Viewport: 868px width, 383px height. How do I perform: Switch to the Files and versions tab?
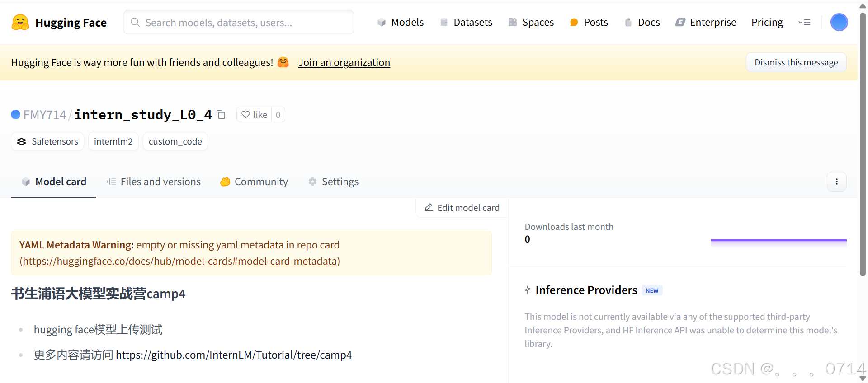pyautogui.click(x=153, y=182)
